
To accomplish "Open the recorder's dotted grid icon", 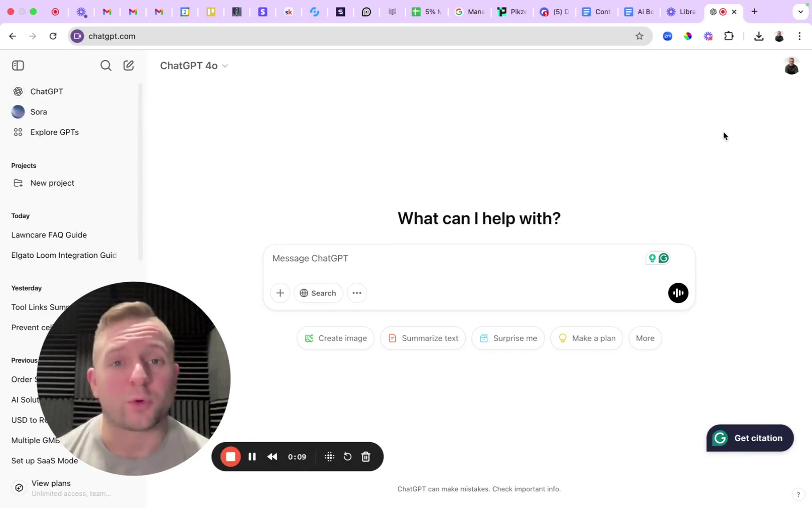I will (x=329, y=457).
